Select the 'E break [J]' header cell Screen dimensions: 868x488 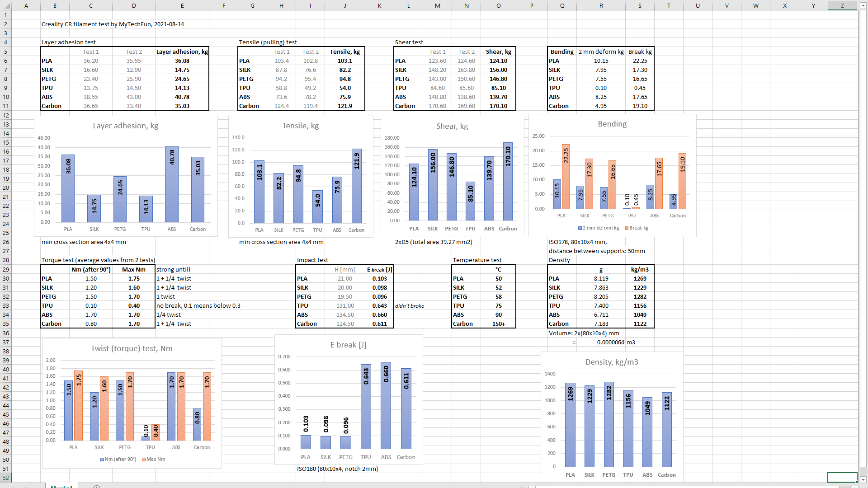379,270
